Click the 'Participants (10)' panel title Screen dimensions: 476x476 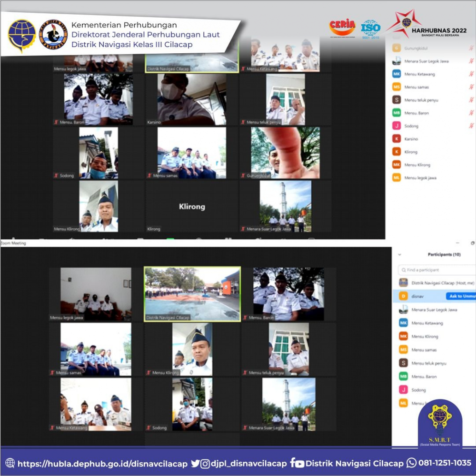point(444,254)
